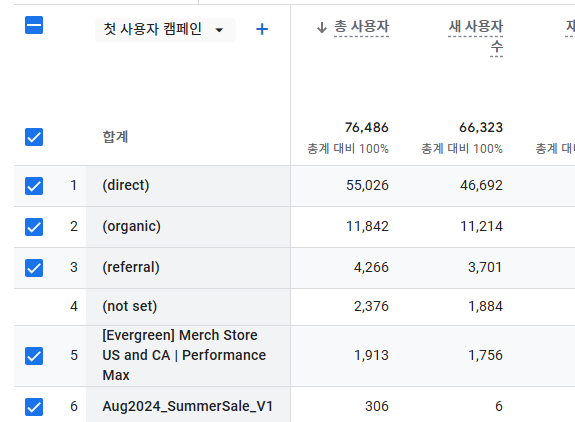Uncheck the Evergreen Merch Store row checkbox
The height and width of the screenshot is (422, 575).
(34, 356)
